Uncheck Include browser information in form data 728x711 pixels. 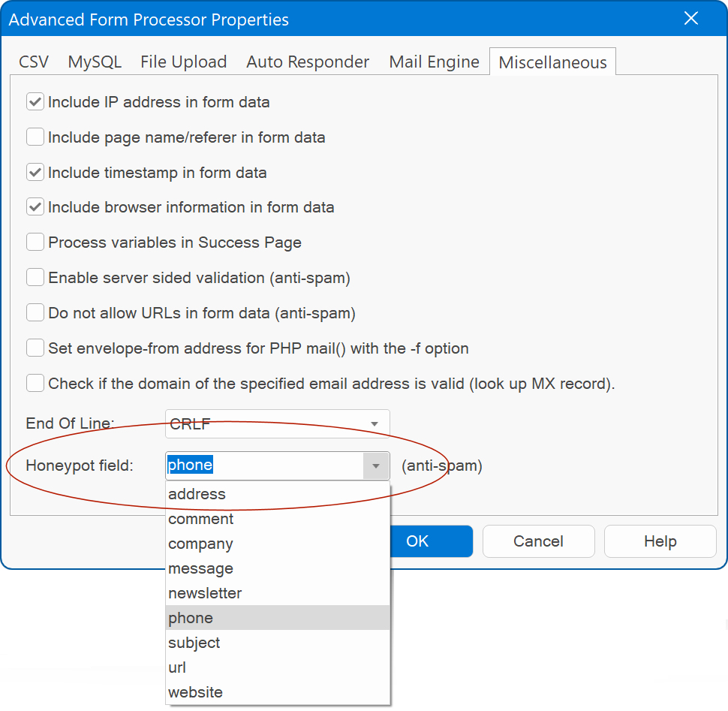35,207
